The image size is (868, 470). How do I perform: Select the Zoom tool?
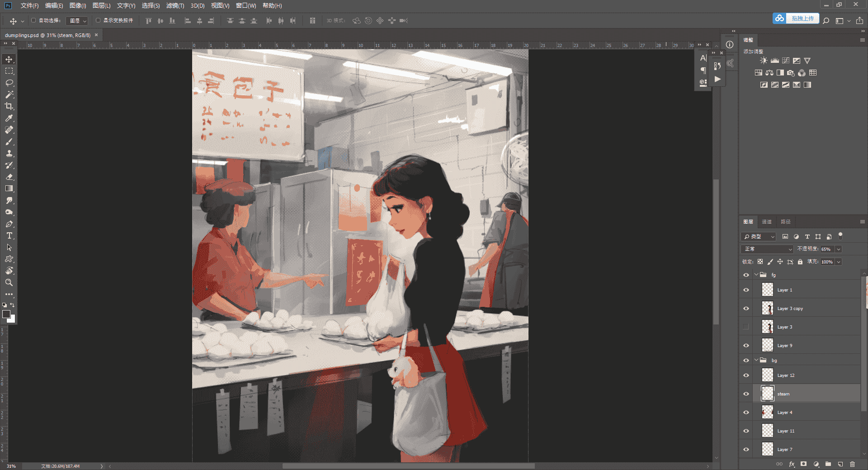click(x=9, y=282)
